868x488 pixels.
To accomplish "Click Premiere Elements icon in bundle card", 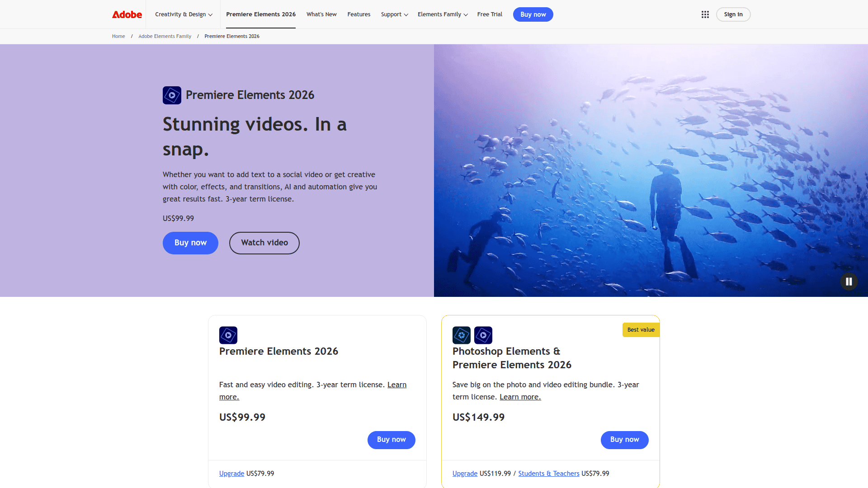I will tap(483, 335).
